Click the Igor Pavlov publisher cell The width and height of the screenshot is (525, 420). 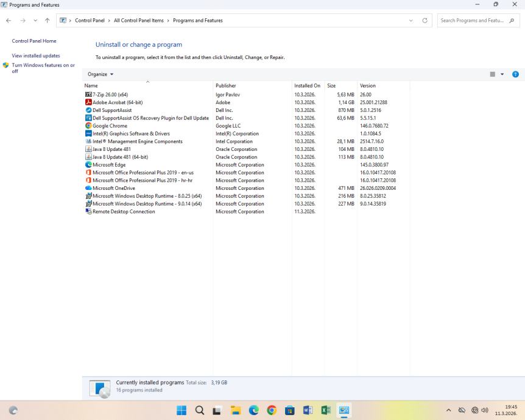tap(228, 95)
